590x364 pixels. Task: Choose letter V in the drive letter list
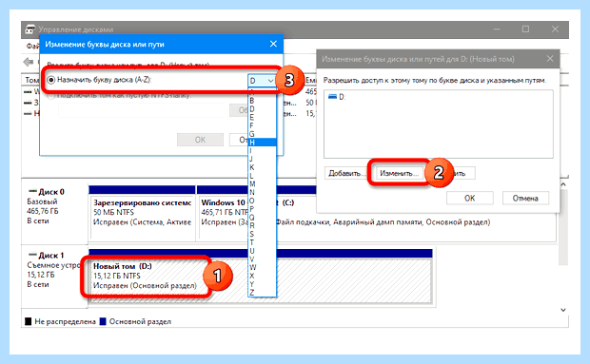tap(262, 259)
